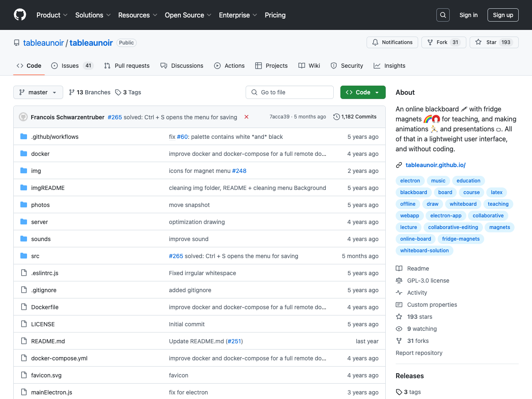Click the img folder icon

click(x=24, y=170)
